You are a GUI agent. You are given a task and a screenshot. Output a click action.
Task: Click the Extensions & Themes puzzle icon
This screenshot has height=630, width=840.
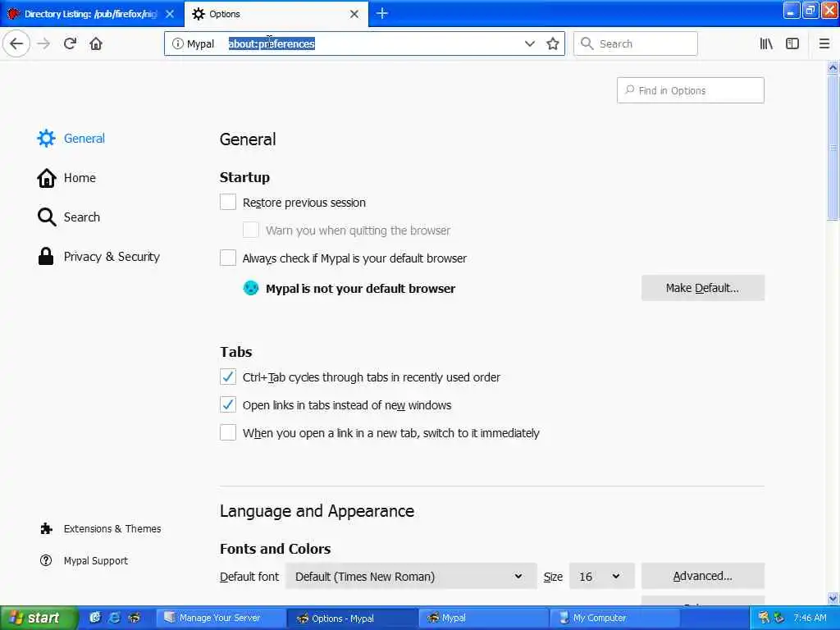click(x=47, y=529)
